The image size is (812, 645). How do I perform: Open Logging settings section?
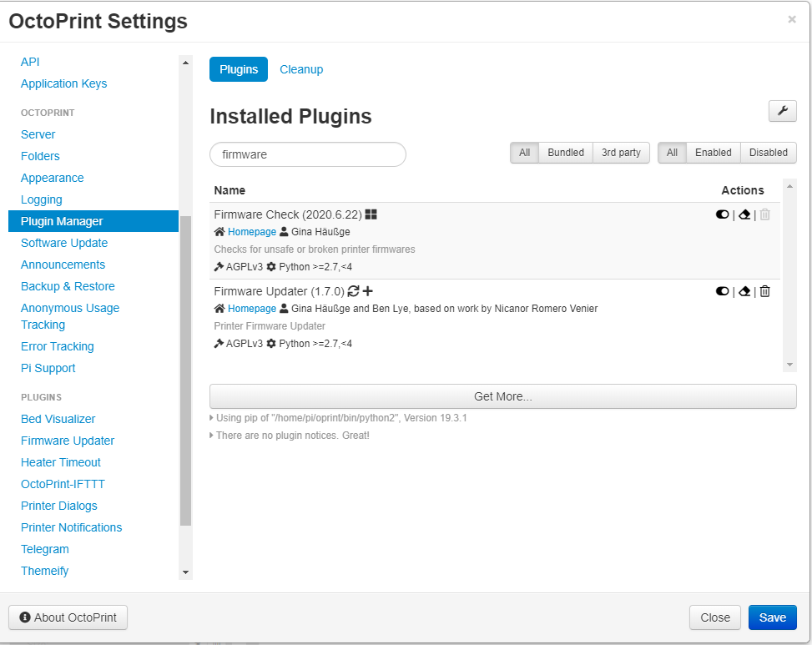point(42,199)
